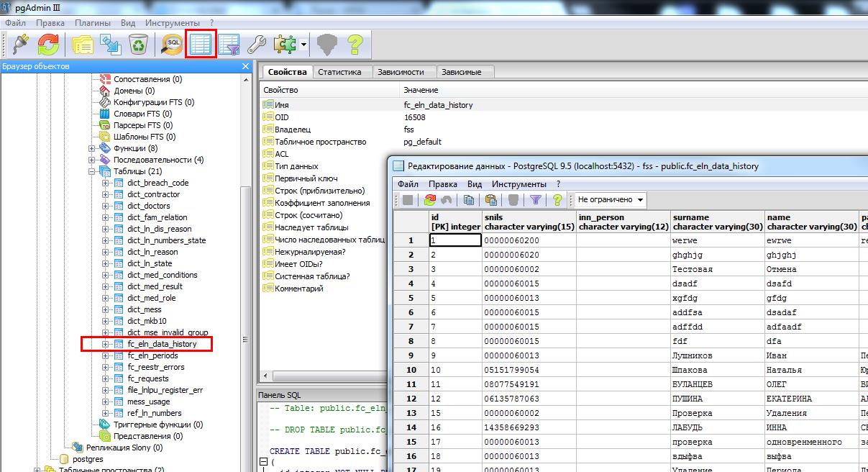Refresh the selected object in pgAdmin toolbar

pyautogui.click(x=48, y=45)
